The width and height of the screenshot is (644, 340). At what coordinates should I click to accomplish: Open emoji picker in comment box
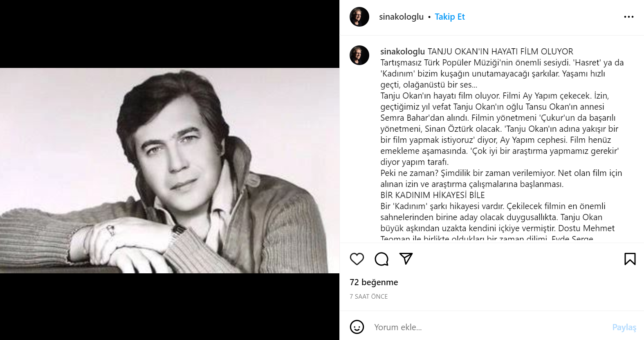point(357,327)
